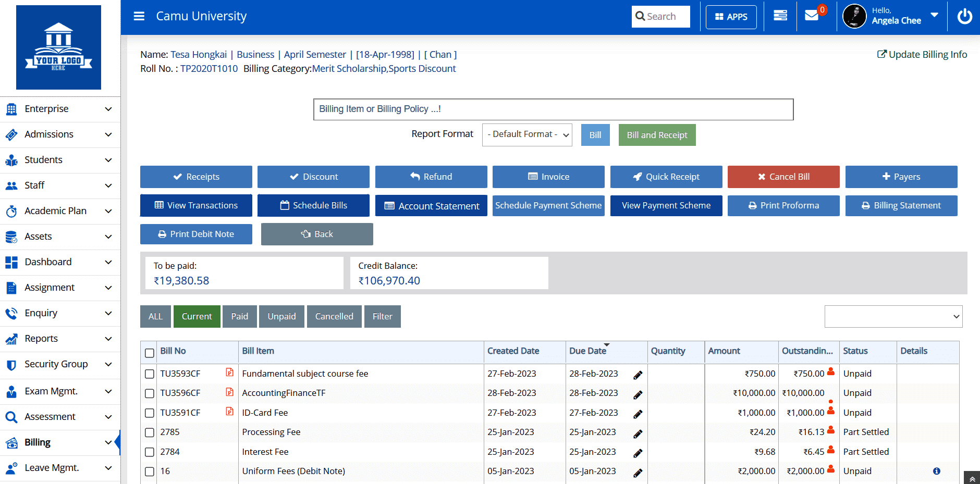Viewport: 980px width, 484px height.
Task: Switch to the Unpaid bills tab
Action: tap(281, 317)
